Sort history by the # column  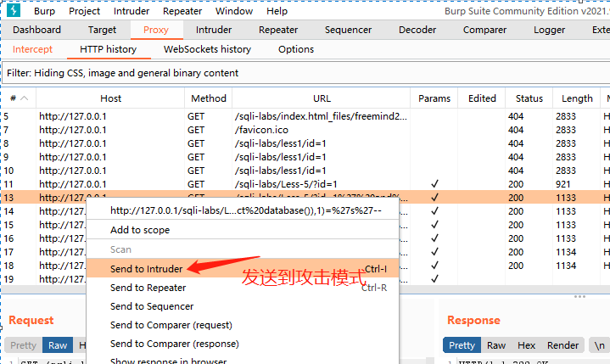(19, 98)
